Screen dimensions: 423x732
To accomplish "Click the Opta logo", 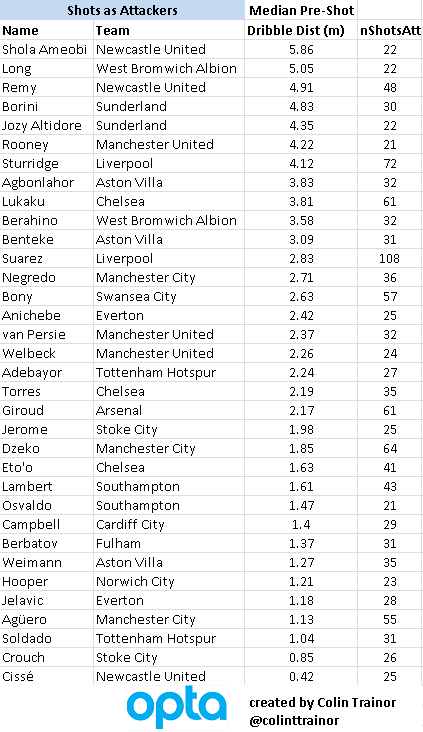I will [177, 708].
